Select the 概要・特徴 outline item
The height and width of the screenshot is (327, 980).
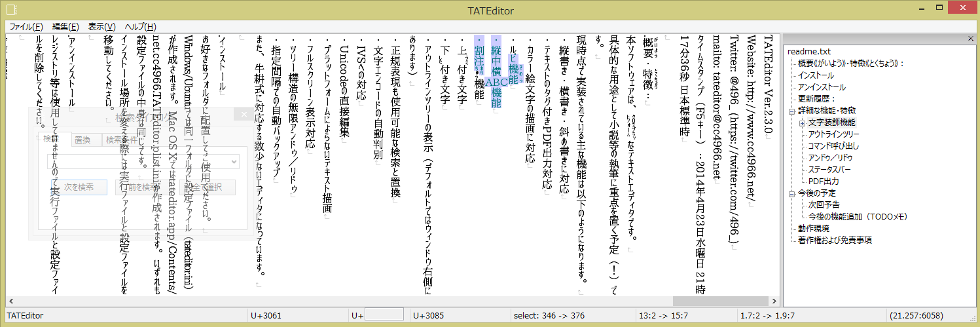click(851, 64)
